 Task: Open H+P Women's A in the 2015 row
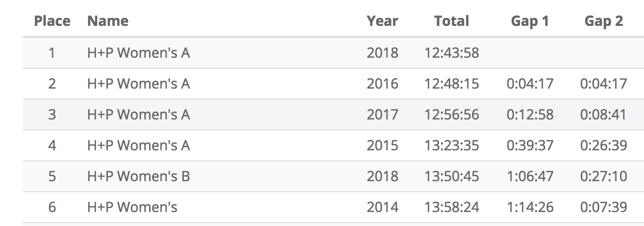coord(139,145)
